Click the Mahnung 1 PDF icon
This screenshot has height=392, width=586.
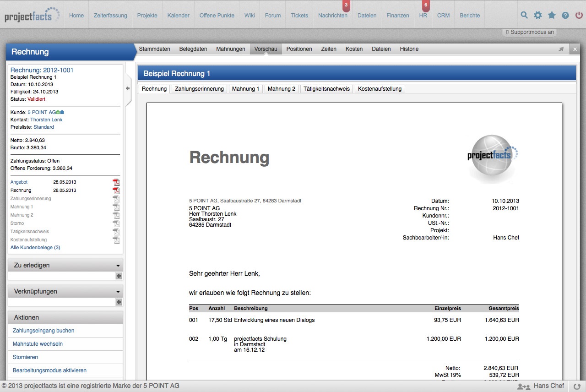click(116, 207)
